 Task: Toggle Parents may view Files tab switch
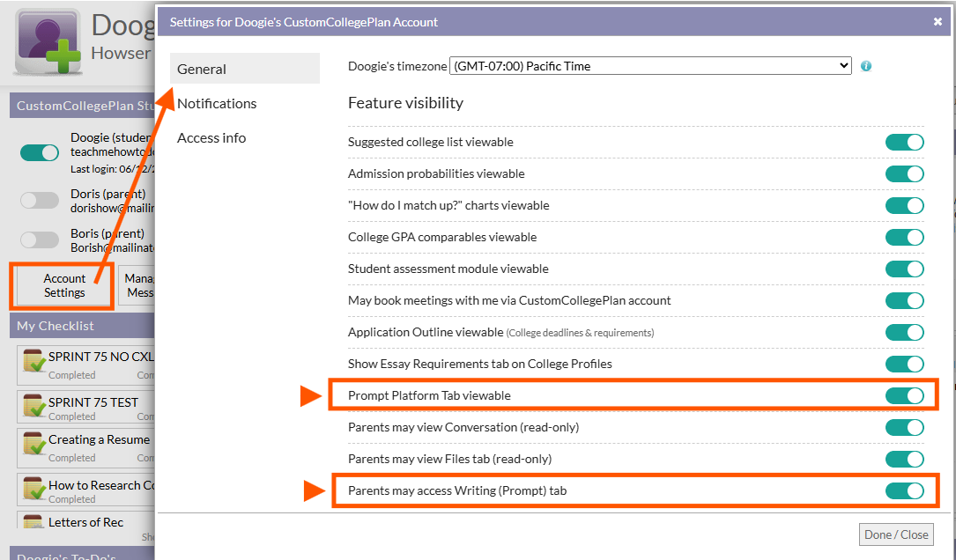tap(905, 459)
